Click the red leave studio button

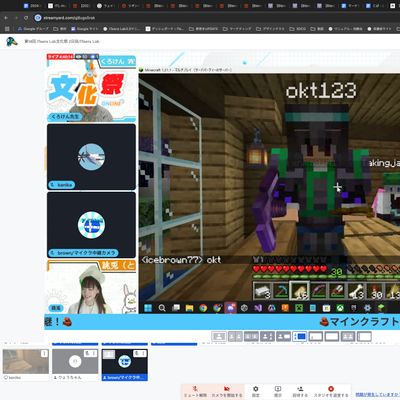(331, 392)
